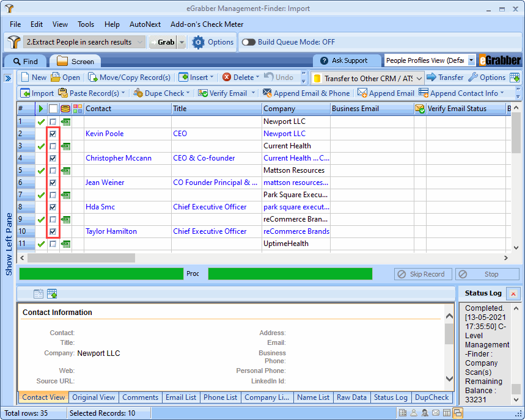
Task: Click the spreadsheet icon in row 1
Action: [x=65, y=121]
